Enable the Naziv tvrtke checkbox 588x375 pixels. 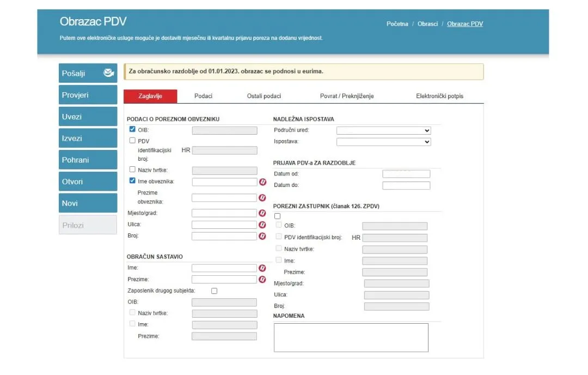(x=132, y=170)
